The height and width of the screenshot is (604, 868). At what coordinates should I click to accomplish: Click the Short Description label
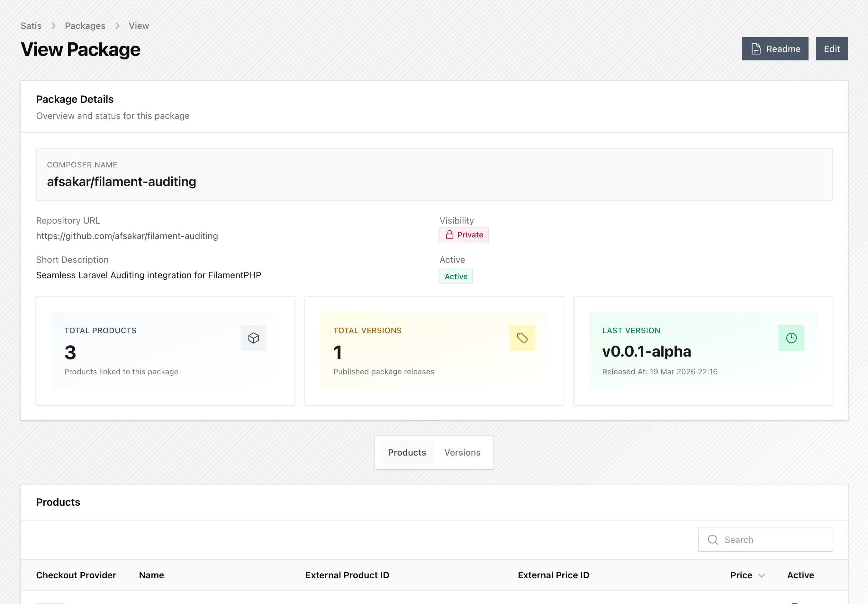(72, 260)
